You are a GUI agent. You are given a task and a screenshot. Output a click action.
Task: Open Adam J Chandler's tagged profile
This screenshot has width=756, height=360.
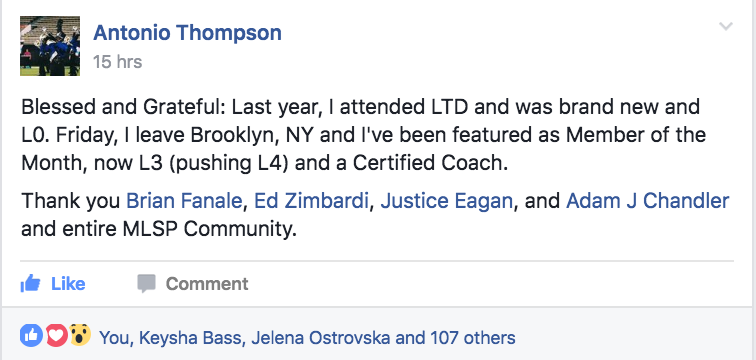pyautogui.click(x=648, y=201)
